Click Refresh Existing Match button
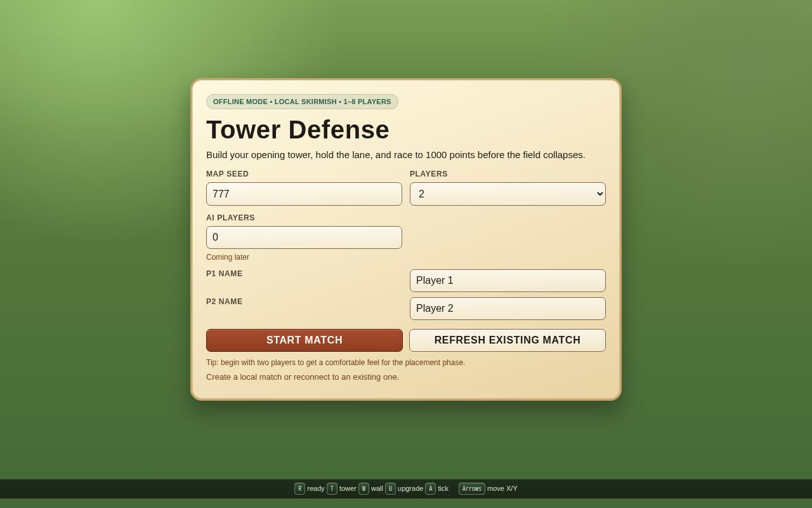Screen dimensions: 812x508 click(507, 340)
